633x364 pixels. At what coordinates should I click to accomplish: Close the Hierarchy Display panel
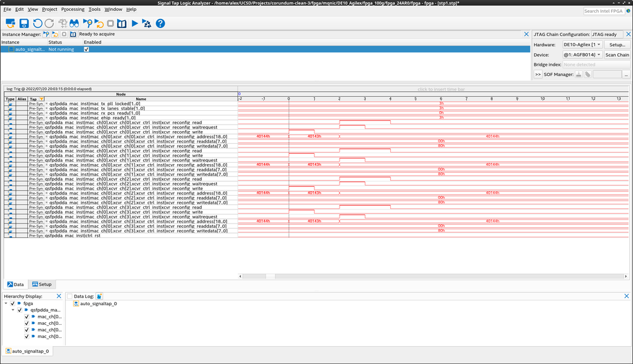[x=59, y=296]
